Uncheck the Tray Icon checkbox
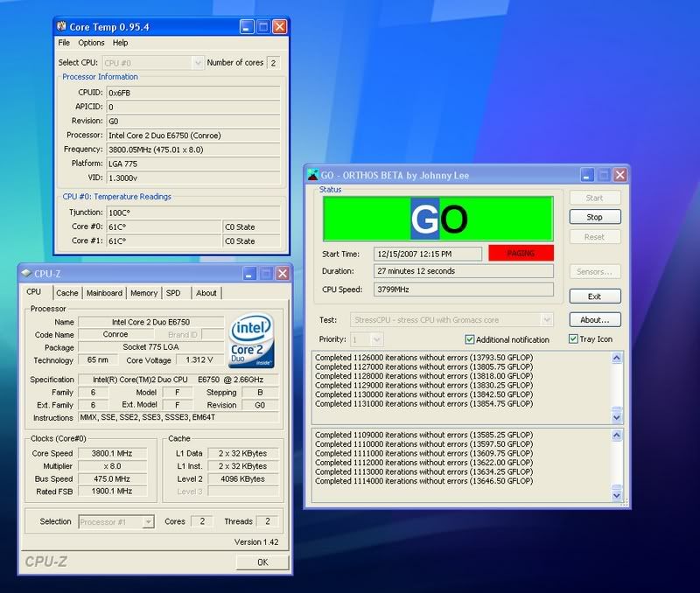The width and height of the screenshot is (700, 593). [574, 339]
